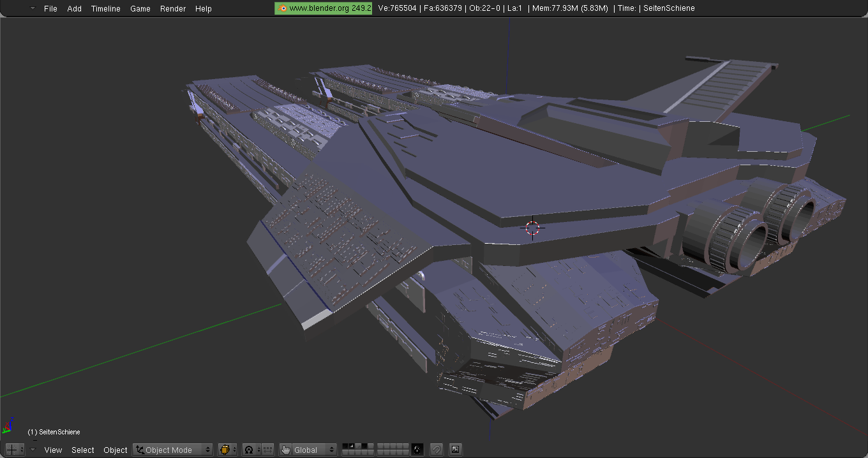This screenshot has height=458, width=868.
Task: Open the Global orientation dropdown
Action: [x=313, y=450]
